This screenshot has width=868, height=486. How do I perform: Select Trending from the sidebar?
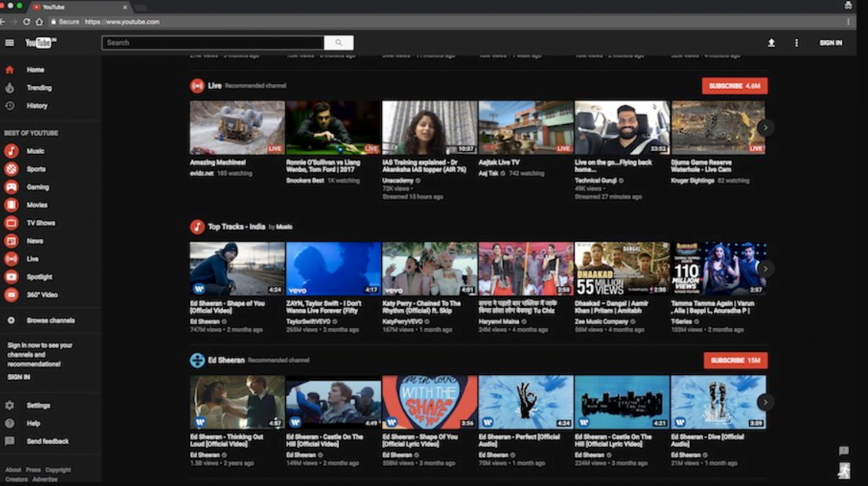[37, 87]
